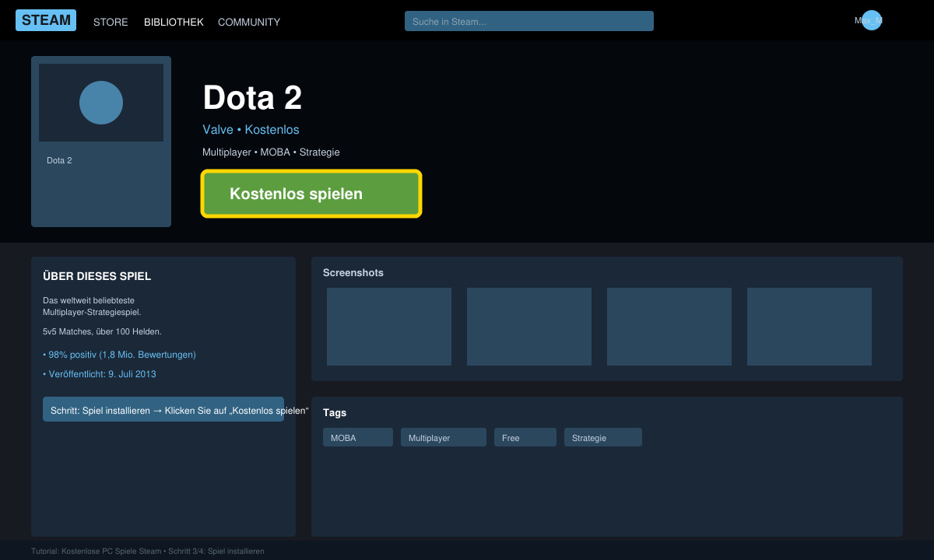Click the STEAM logo
Image resolution: width=934 pixels, height=560 pixels.
[x=46, y=20]
